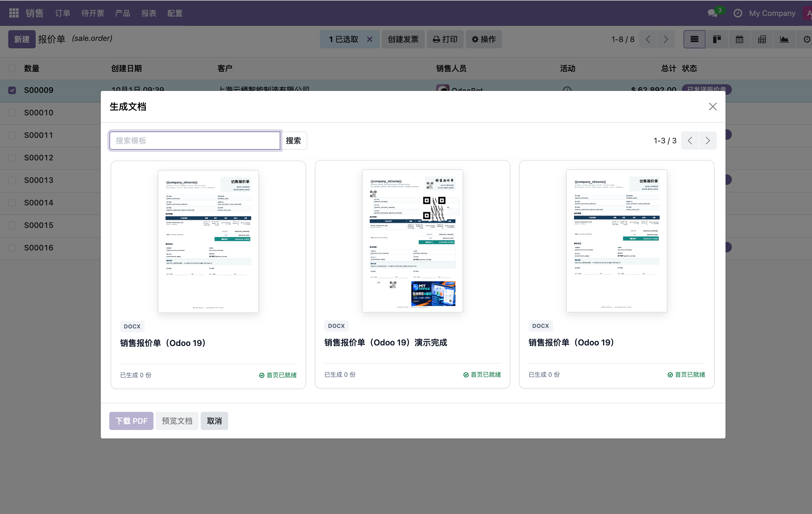Open the 订单 menu
This screenshot has height=514, width=812.
(x=63, y=13)
